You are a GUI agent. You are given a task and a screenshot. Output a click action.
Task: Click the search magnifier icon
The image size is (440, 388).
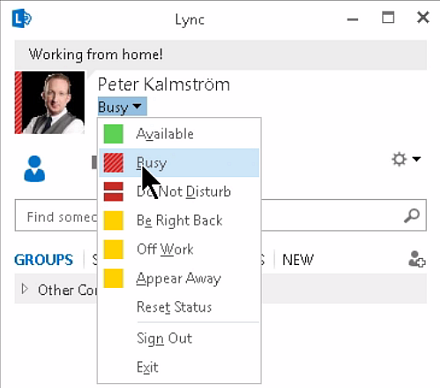[412, 215]
